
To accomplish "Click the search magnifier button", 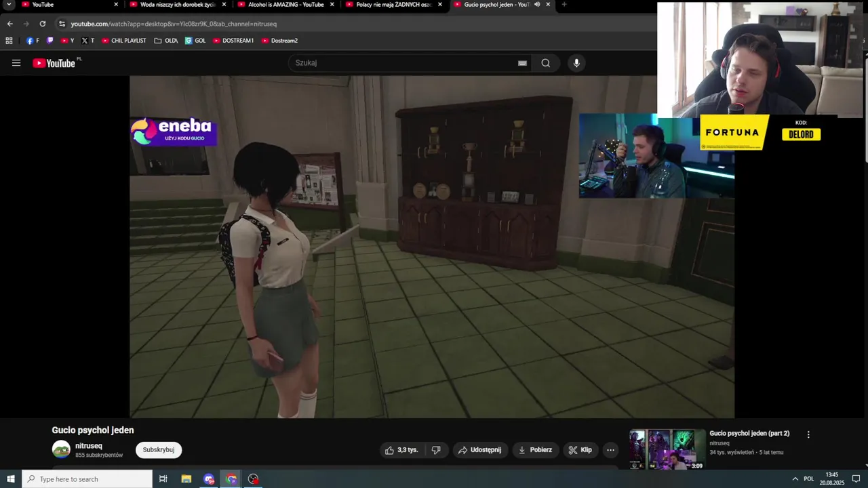I will pos(546,63).
